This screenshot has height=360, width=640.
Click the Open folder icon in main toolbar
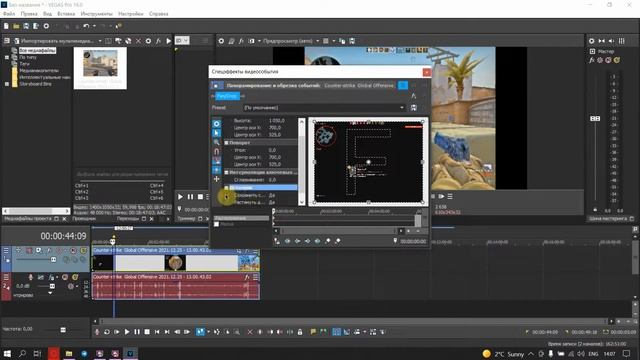pos(16,26)
